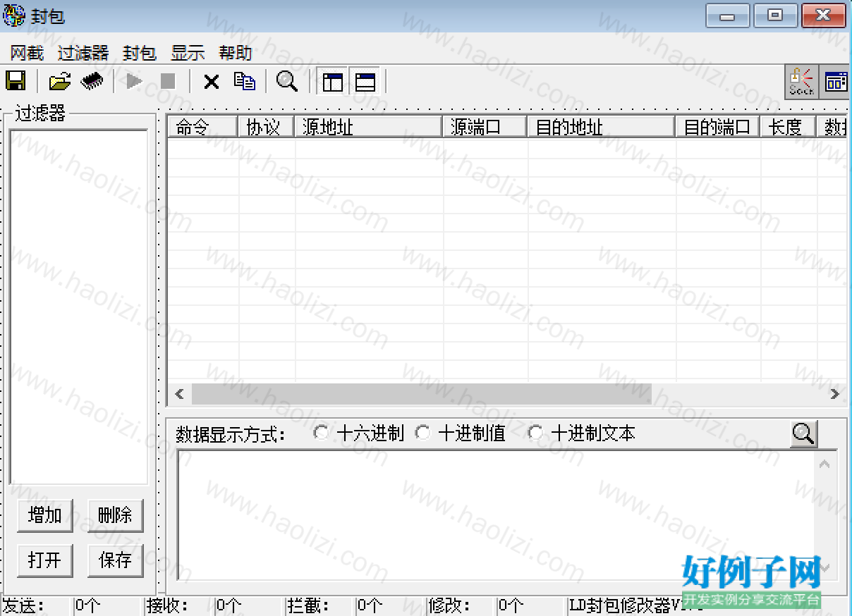852x616 pixels.
Task: Click the open folder icon
Action: coord(60,81)
